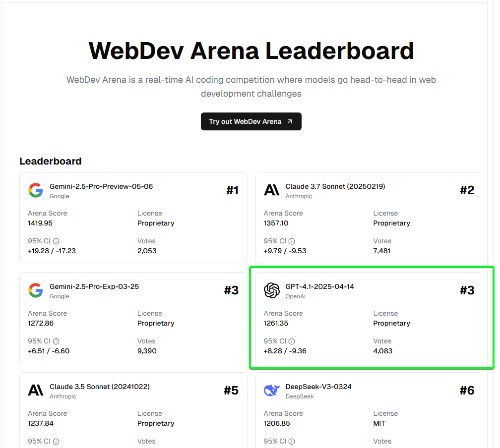The image size is (500, 448).
Task: Click the votes count 7,481
Action: [x=382, y=251]
